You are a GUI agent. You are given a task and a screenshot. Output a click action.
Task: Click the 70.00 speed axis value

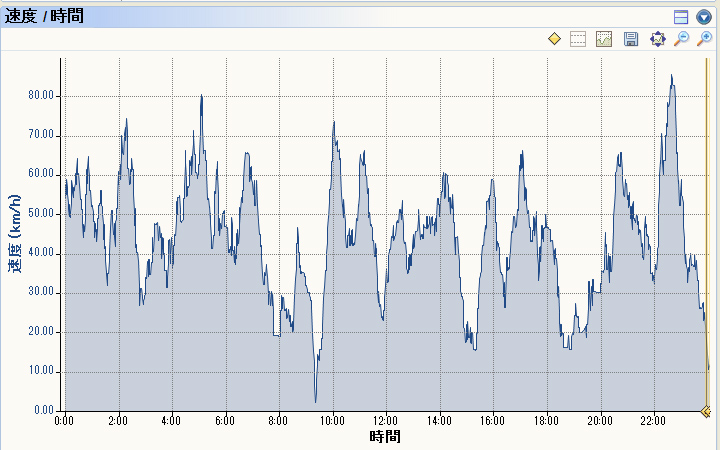coord(41,135)
